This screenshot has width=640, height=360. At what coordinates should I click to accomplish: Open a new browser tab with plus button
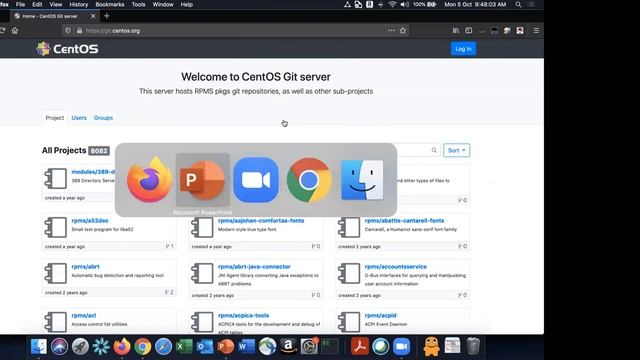click(x=107, y=16)
